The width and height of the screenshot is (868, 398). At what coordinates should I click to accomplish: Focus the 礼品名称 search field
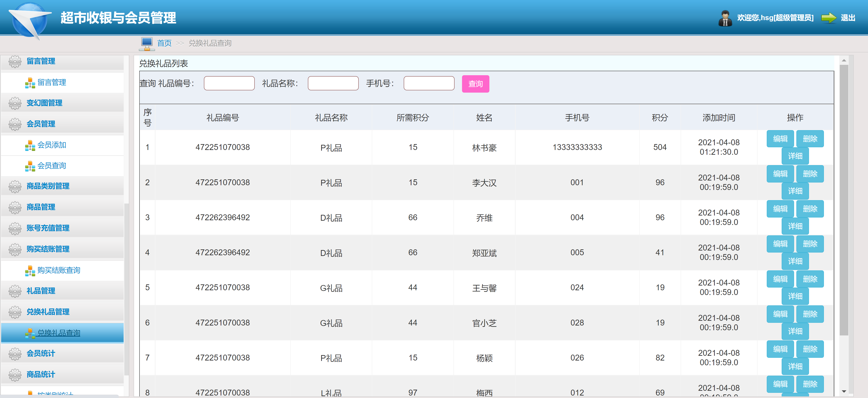point(333,84)
